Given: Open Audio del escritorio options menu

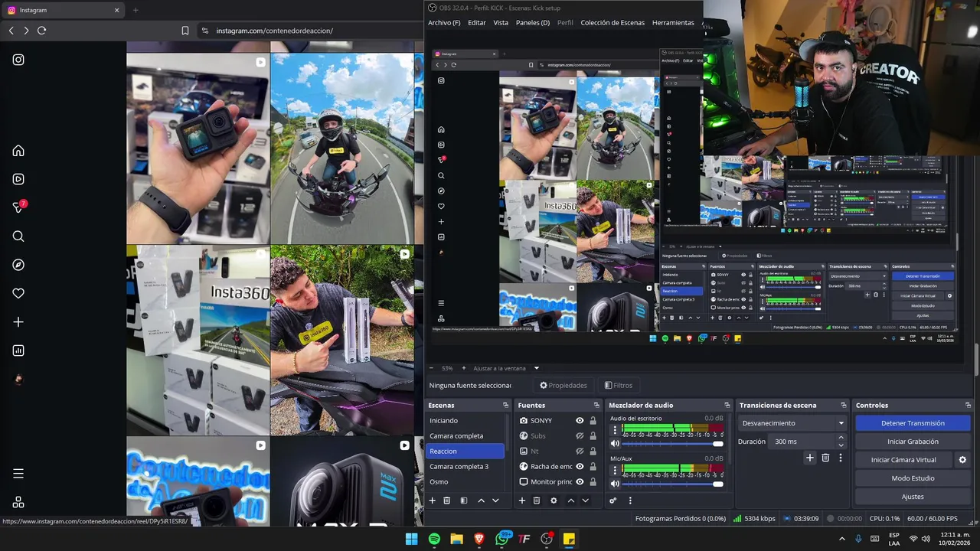Looking at the screenshot, I should [x=614, y=429].
